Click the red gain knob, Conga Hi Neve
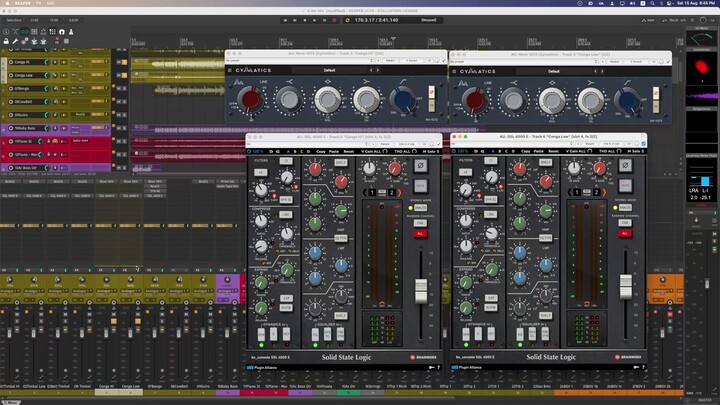The image size is (720, 405). click(x=250, y=100)
